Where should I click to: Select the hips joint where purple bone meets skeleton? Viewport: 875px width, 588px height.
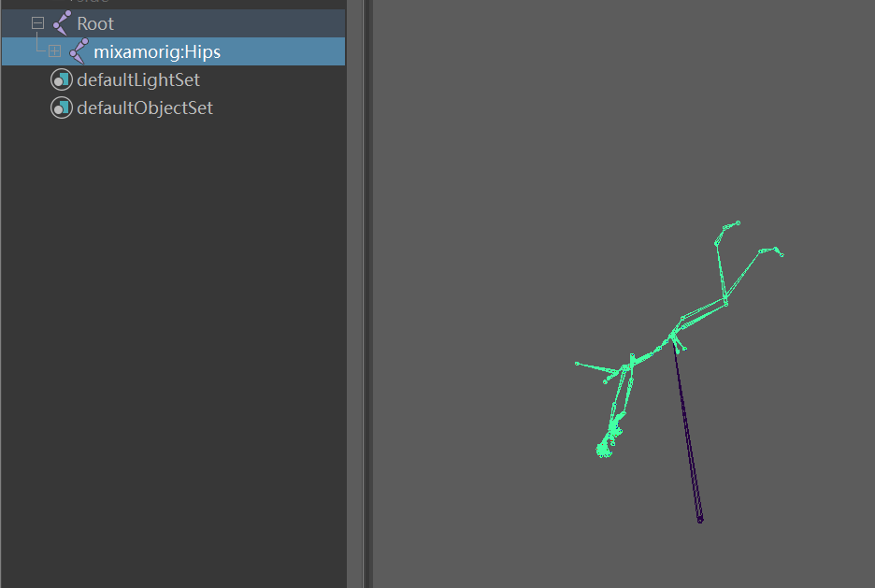672,336
